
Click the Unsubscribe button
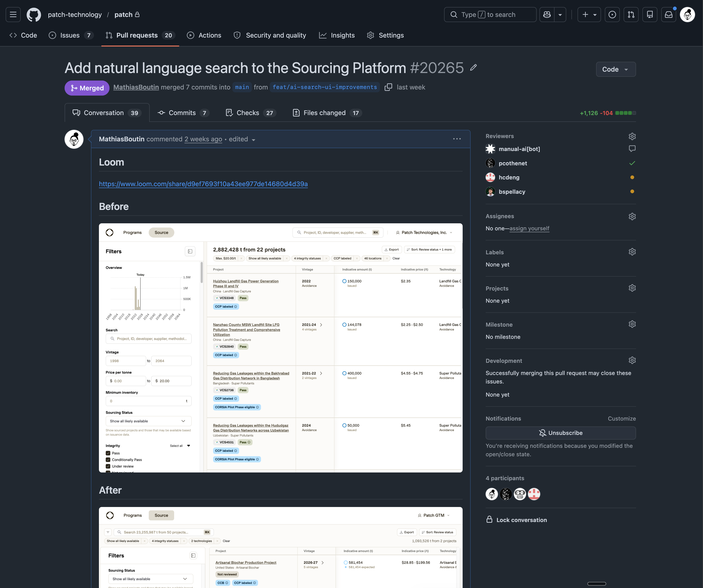(561, 433)
